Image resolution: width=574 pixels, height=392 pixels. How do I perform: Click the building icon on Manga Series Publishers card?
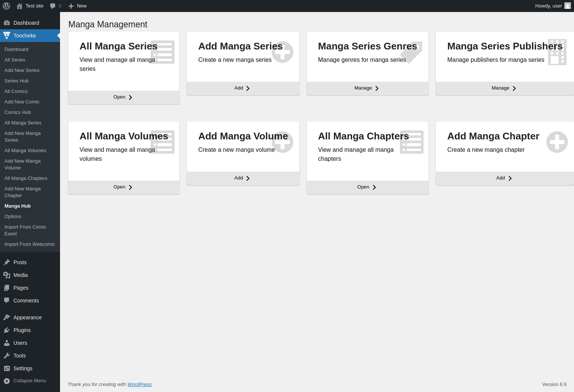coord(557,52)
